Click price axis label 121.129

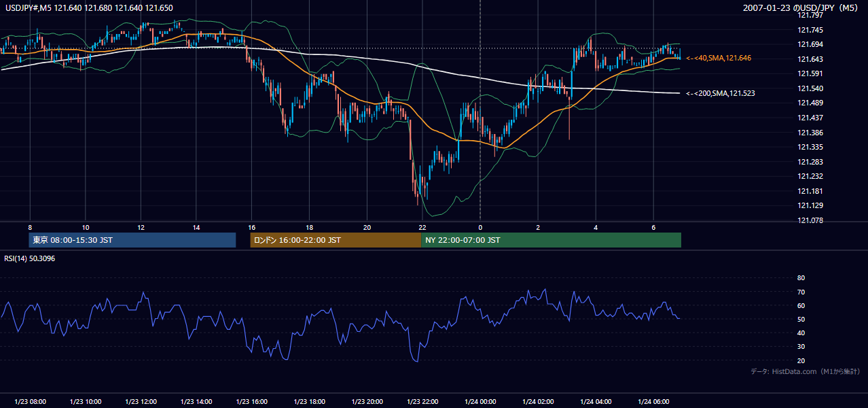click(x=810, y=205)
